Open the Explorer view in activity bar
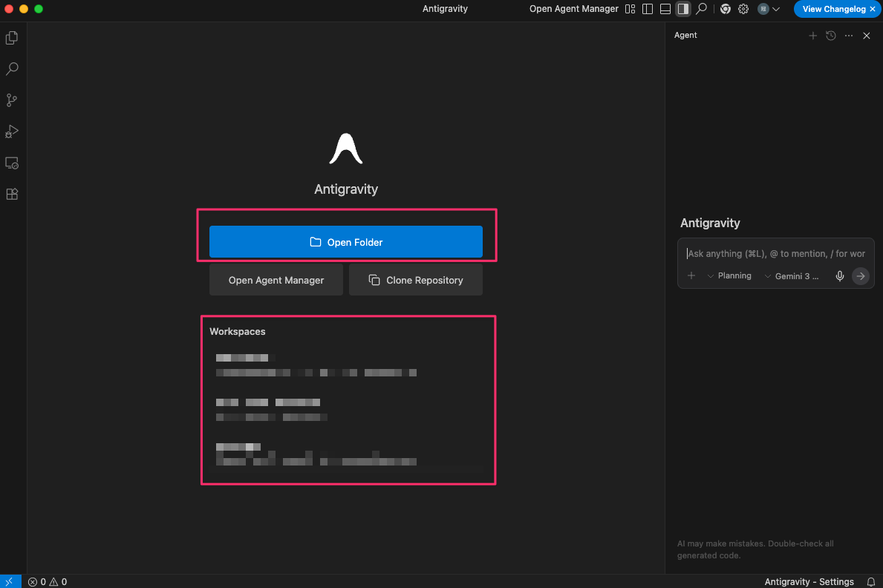The height and width of the screenshot is (588, 883). tap(12, 38)
